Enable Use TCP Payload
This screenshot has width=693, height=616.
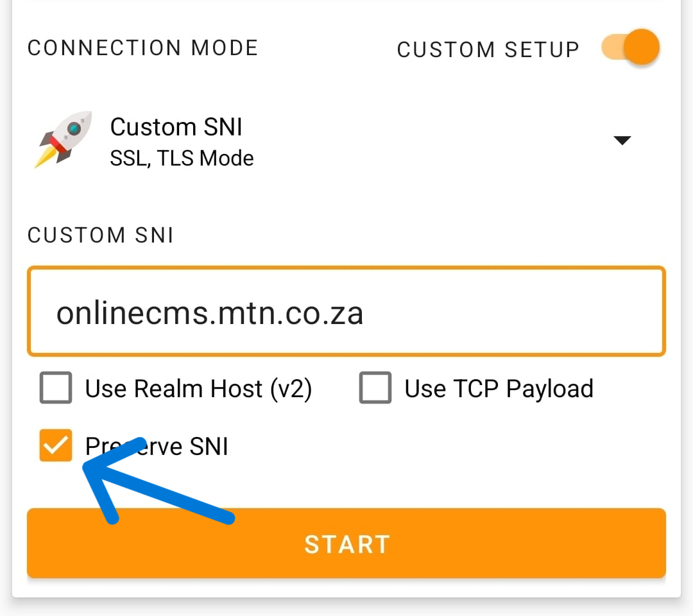[375, 388]
